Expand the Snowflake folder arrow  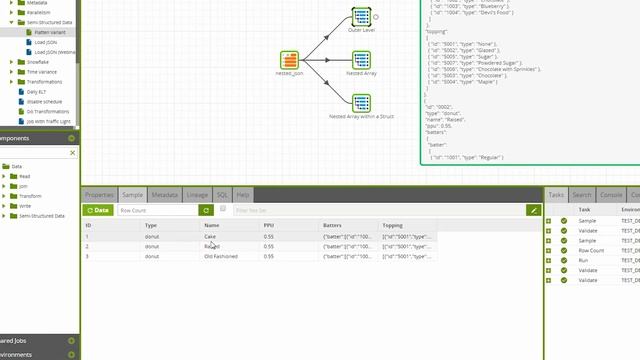[x=11, y=62]
